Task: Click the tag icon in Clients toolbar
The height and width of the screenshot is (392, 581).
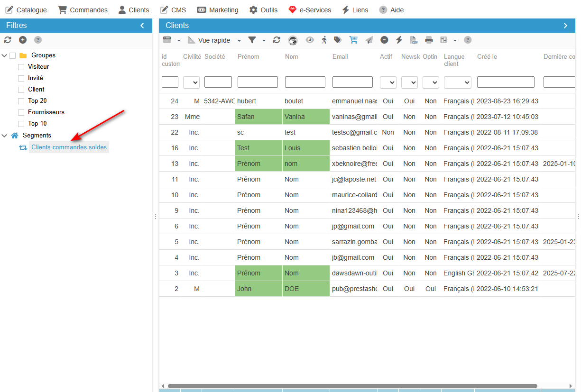Action: pos(338,40)
